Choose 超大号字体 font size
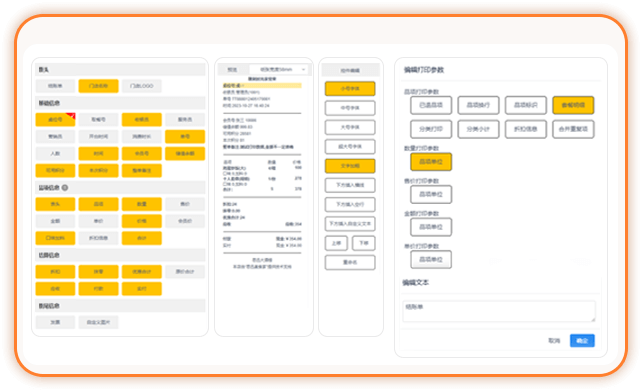This screenshot has width=642, height=391. pos(350,147)
